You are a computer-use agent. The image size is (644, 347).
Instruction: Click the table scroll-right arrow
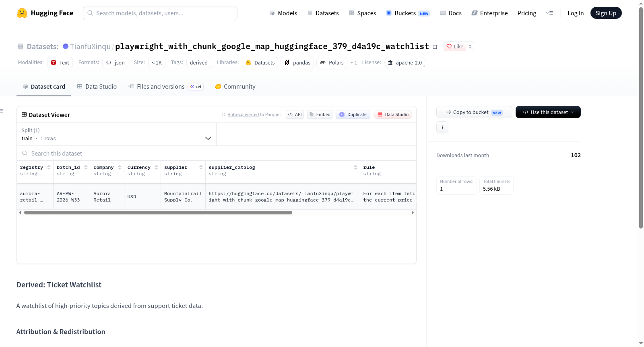(413, 212)
